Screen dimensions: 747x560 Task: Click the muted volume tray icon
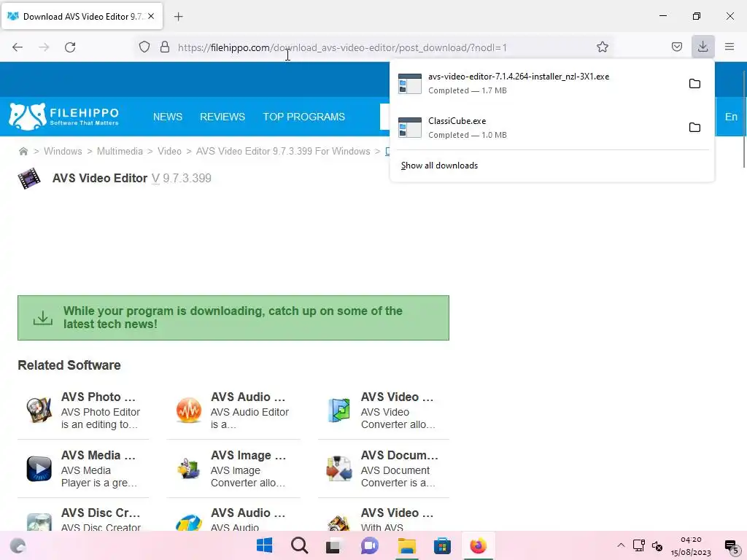pyautogui.click(x=657, y=545)
